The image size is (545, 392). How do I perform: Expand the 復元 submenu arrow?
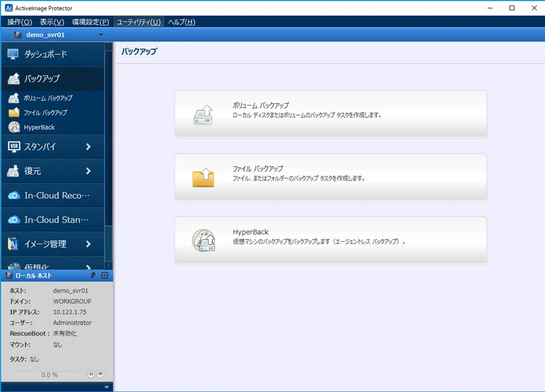point(88,171)
